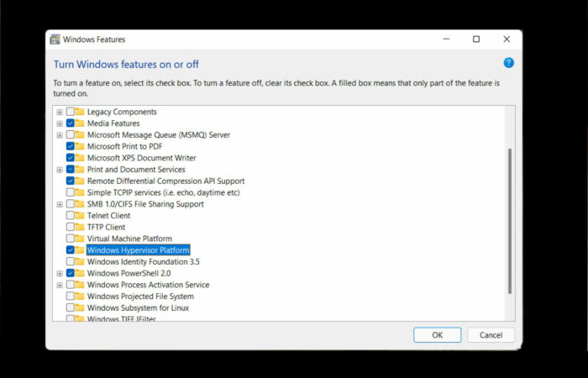588x378 pixels.
Task: Select the TFTP Client label
Action: pyautogui.click(x=106, y=227)
